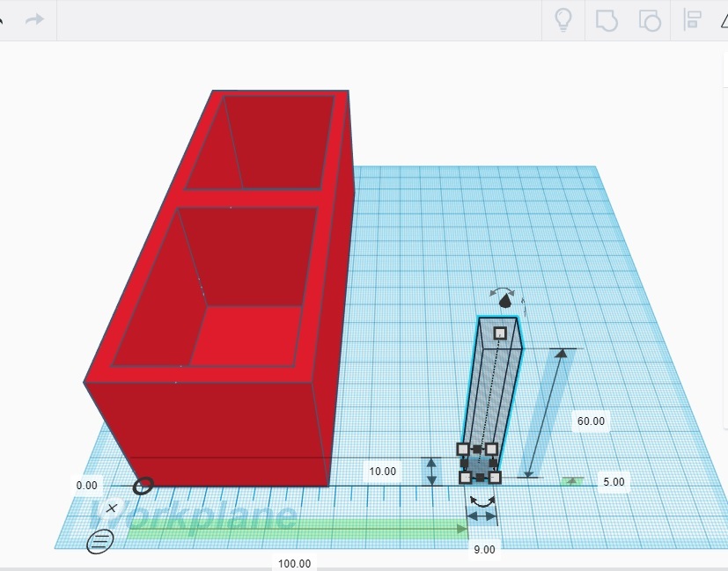The height and width of the screenshot is (571, 728).
Task: Click the 5.00 offset dimension field
Action: [614, 482]
